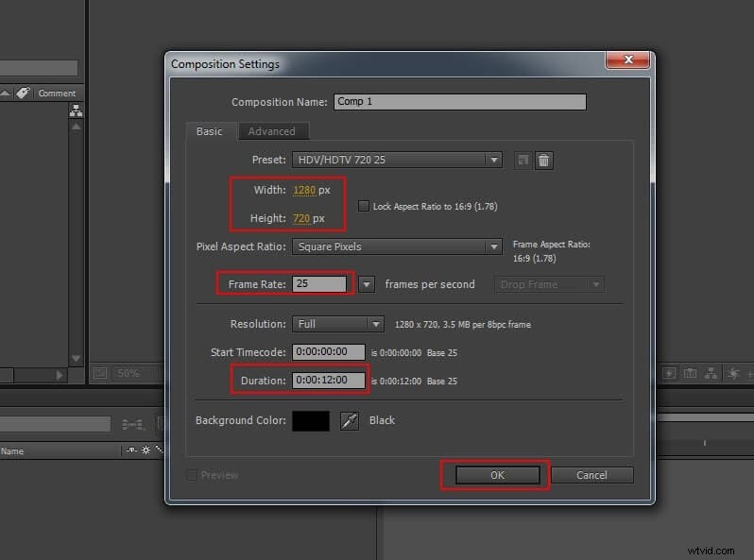
Task: Click the Composition Name field
Action: point(460,101)
